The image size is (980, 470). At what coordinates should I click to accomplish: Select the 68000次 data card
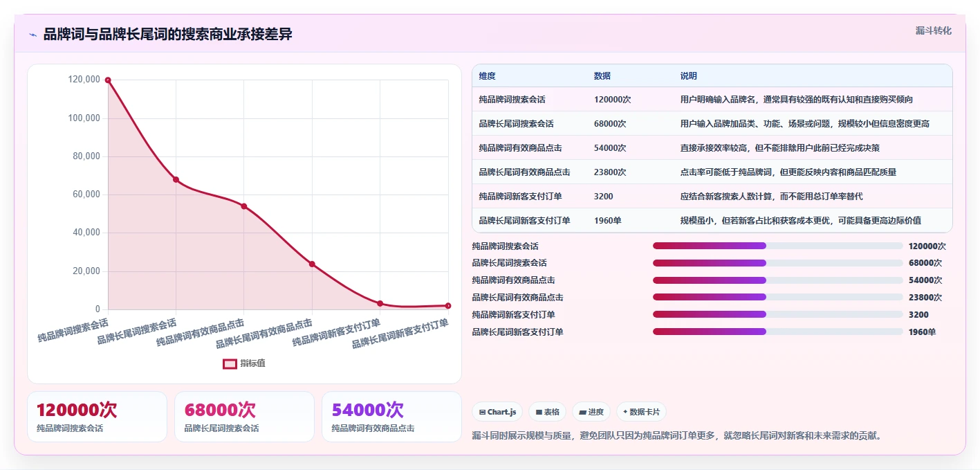click(x=244, y=417)
